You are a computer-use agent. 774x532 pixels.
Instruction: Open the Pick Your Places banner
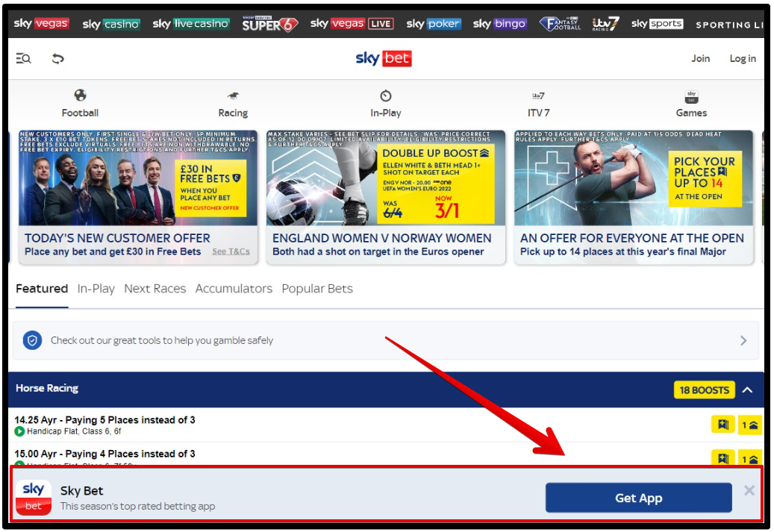click(x=634, y=178)
